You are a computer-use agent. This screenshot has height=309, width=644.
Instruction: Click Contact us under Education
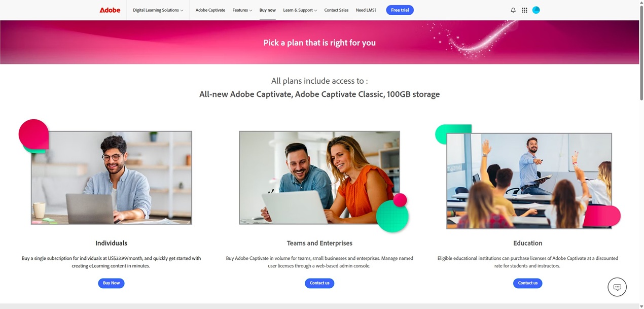click(x=527, y=283)
